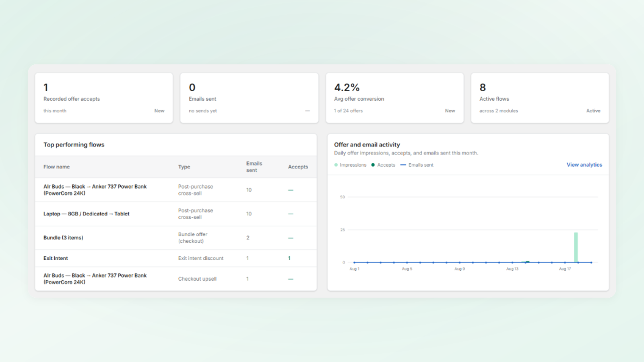Click the Accepts legend dot
644x362 pixels.
tap(373, 165)
